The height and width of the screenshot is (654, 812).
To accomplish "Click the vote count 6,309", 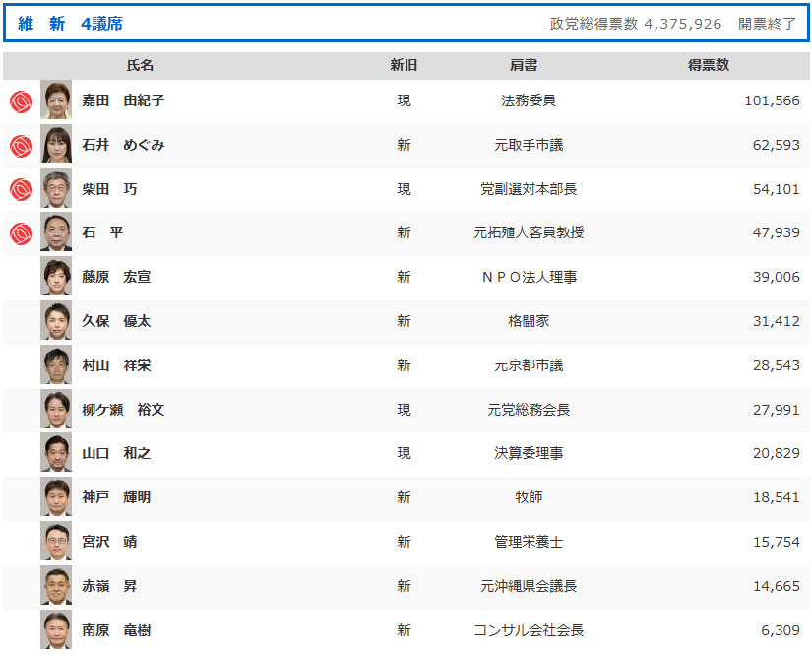I will click(781, 630).
